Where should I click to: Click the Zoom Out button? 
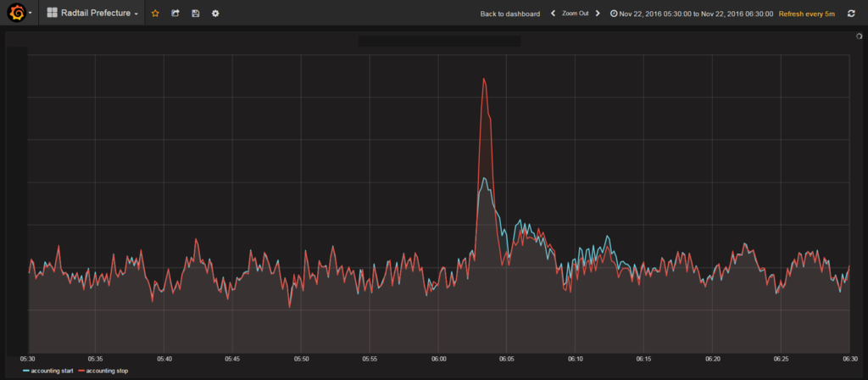[x=576, y=14]
